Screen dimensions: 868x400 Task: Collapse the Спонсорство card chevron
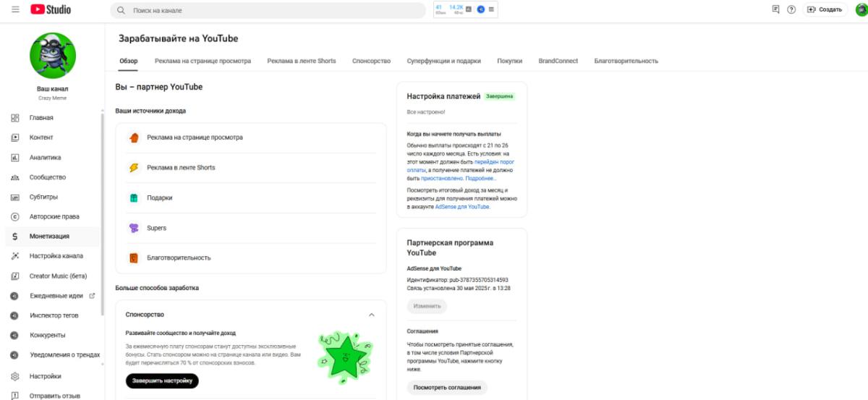pyautogui.click(x=372, y=315)
